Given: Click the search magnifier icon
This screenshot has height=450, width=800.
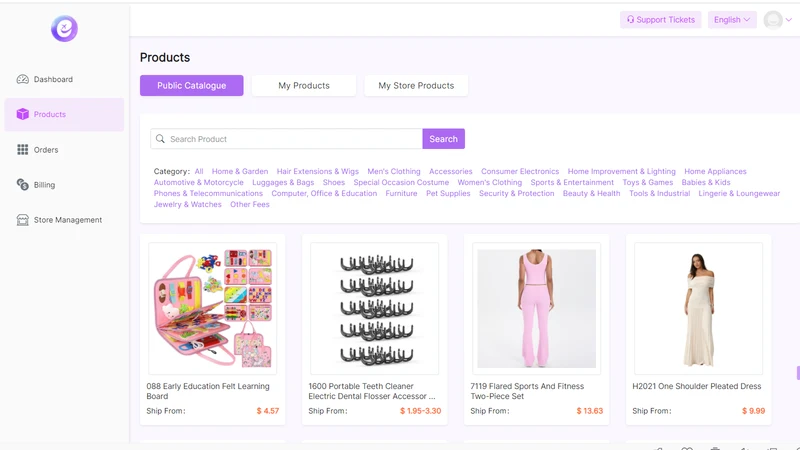Looking at the screenshot, I should coord(160,139).
